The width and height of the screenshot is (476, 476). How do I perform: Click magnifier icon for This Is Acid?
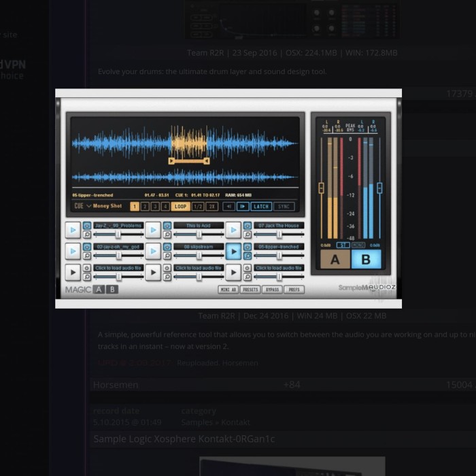[x=167, y=235]
